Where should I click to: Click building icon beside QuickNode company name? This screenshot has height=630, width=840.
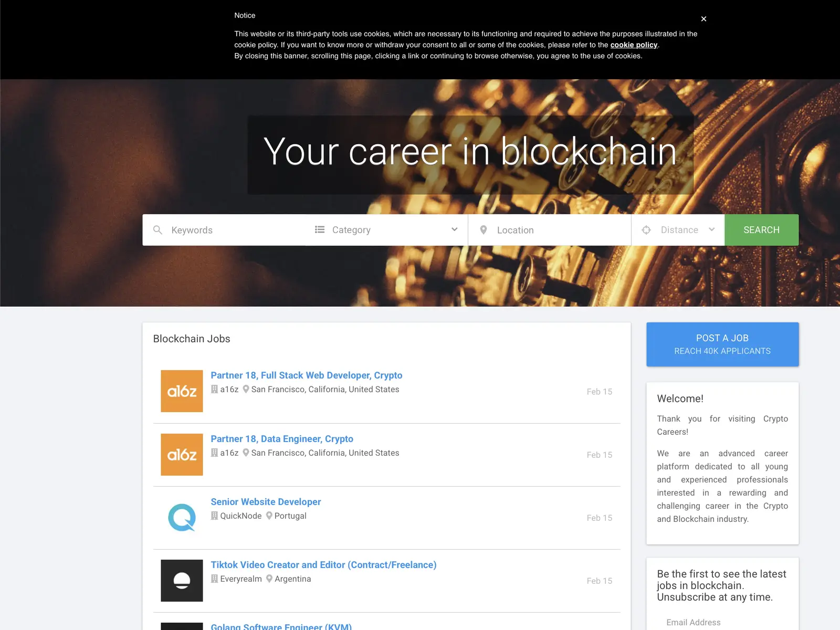[214, 516]
